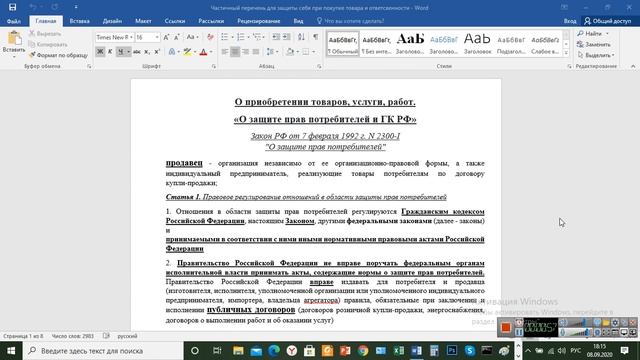
Task: Select the Обычный (Normal) style
Action: [343, 44]
